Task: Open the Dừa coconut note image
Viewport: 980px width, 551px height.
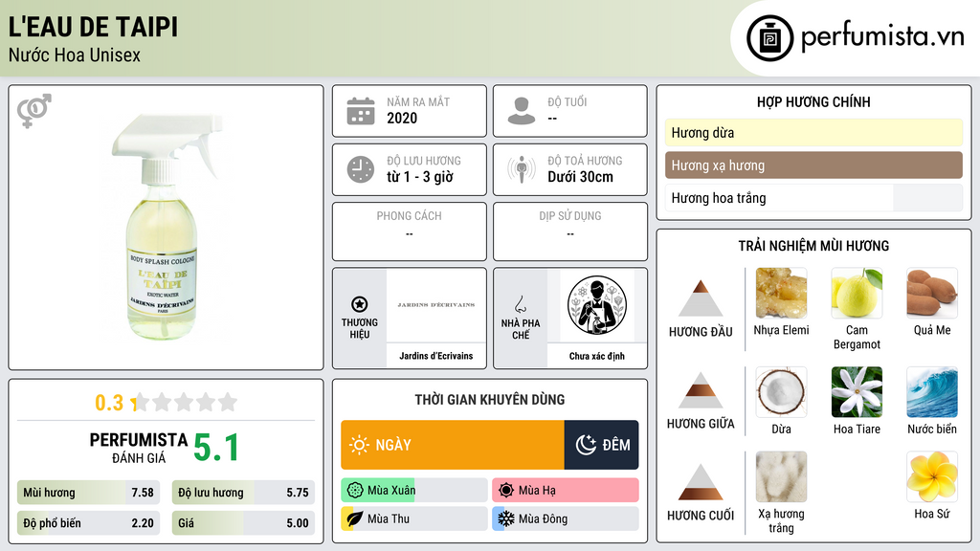Action: click(x=781, y=391)
